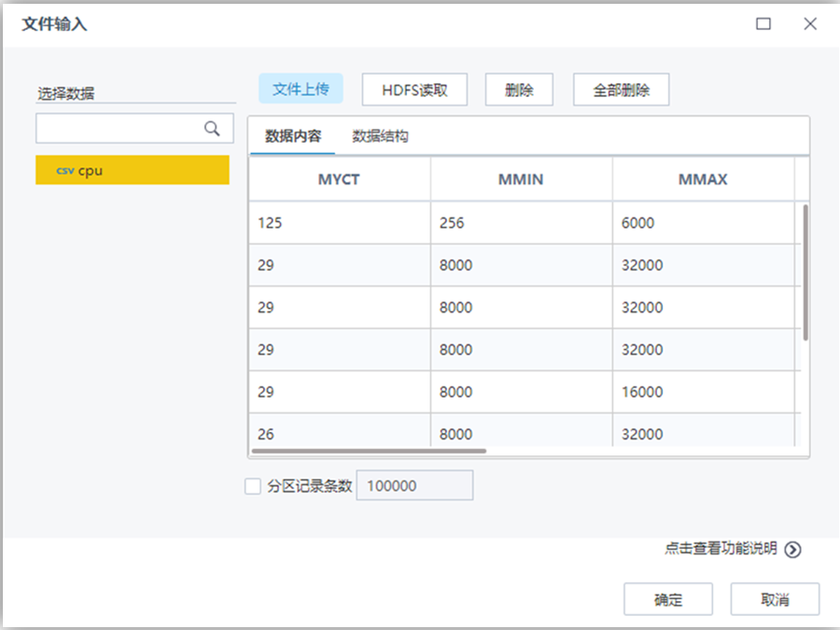Enable the 分区记录条数 checkbox
The height and width of the screenshot is (630, 840).
252,485
